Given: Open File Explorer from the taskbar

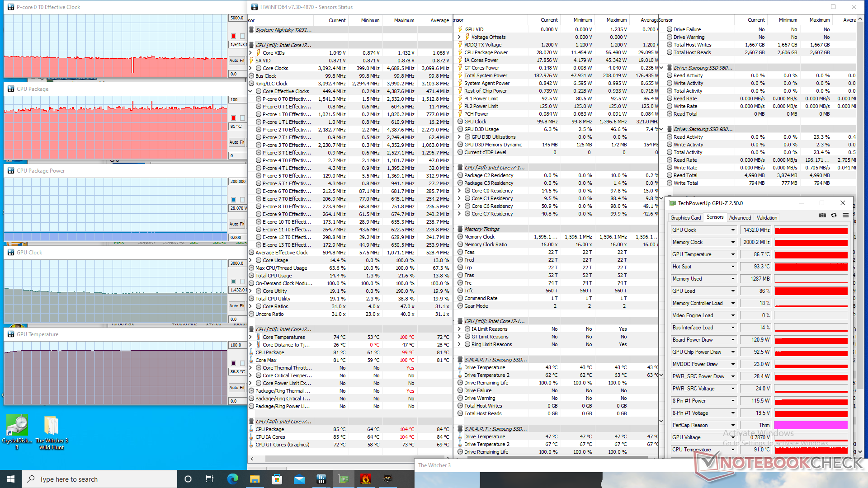Looking at the screenshot, I should pyautogui.click(x=255, y=479).
